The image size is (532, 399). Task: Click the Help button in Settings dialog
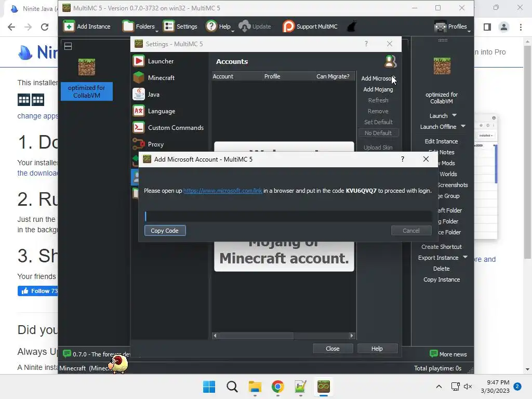pos(377,349)
